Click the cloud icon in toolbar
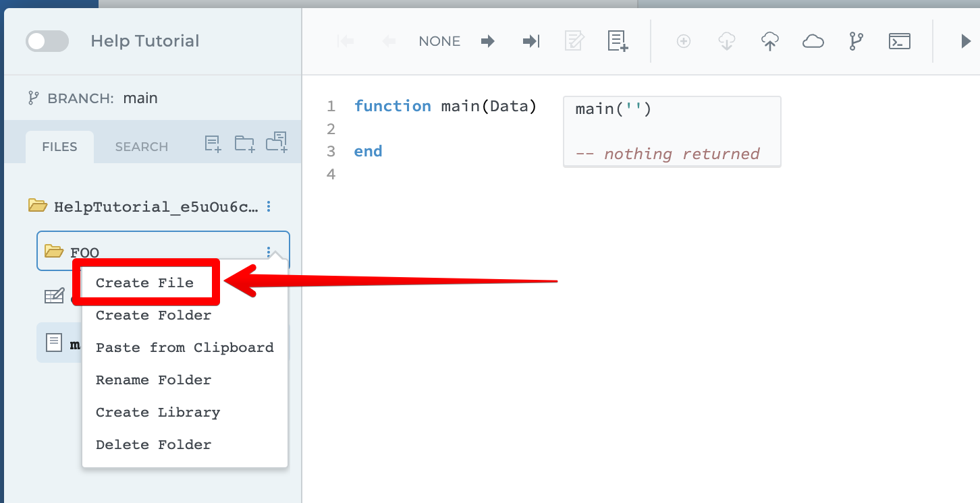This screenshot has height=503, width=980. click(813, 41)
